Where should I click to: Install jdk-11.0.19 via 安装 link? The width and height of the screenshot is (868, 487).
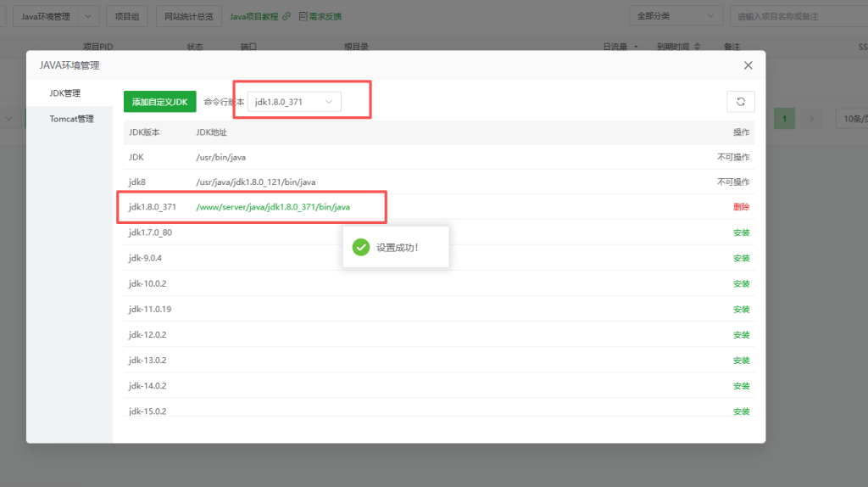[741, 309]
